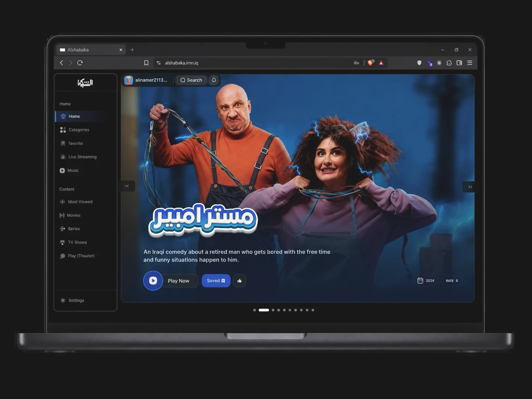Image resolution: width=532 pixels, height=399 pixels.
Task: Select the first carousel dot
Action: 255,310
